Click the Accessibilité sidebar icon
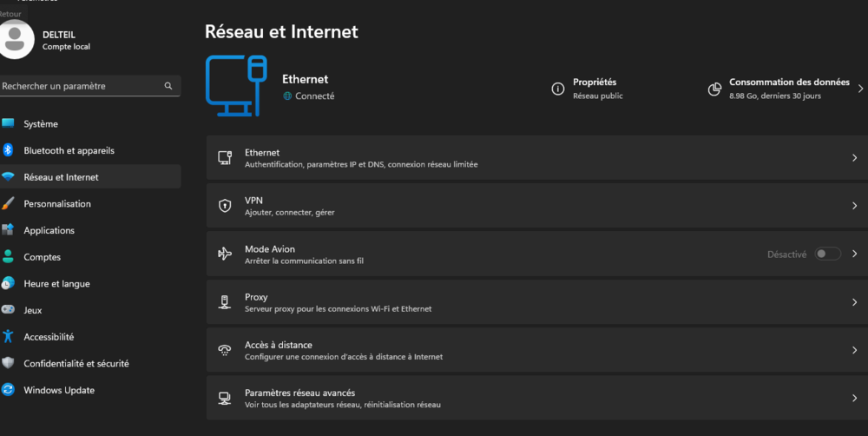The image size is (868, 436). [x=8, y=337]
